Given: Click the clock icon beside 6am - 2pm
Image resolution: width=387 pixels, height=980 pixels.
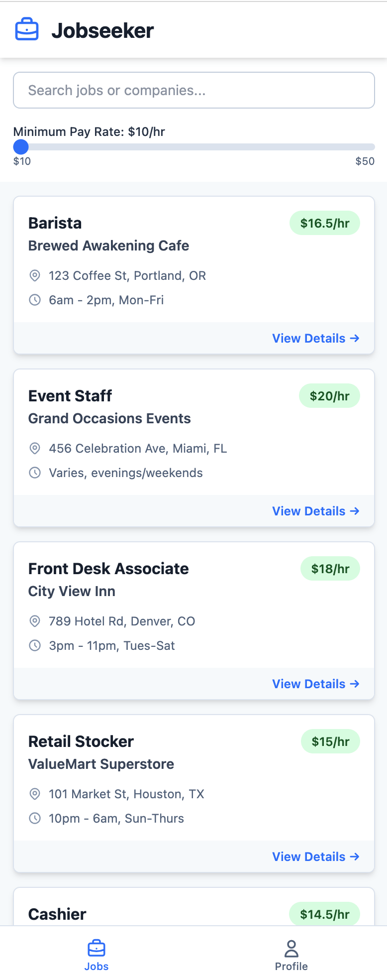Looking at the screenshot, I should tap(35, 300).
